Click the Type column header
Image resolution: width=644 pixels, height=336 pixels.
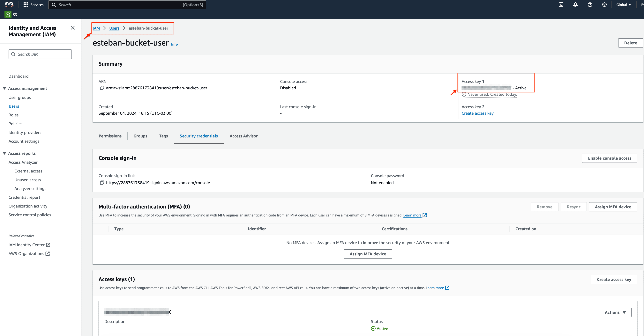tap(119, 229)
